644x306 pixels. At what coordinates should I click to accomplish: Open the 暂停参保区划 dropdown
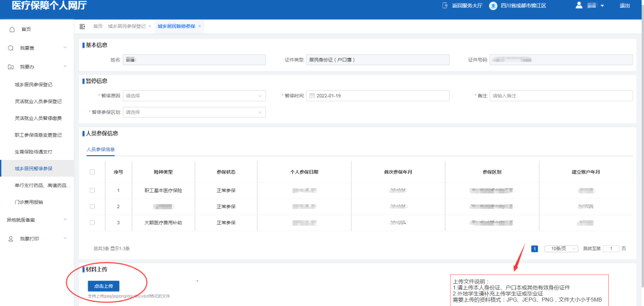click(x=194, y=112)
